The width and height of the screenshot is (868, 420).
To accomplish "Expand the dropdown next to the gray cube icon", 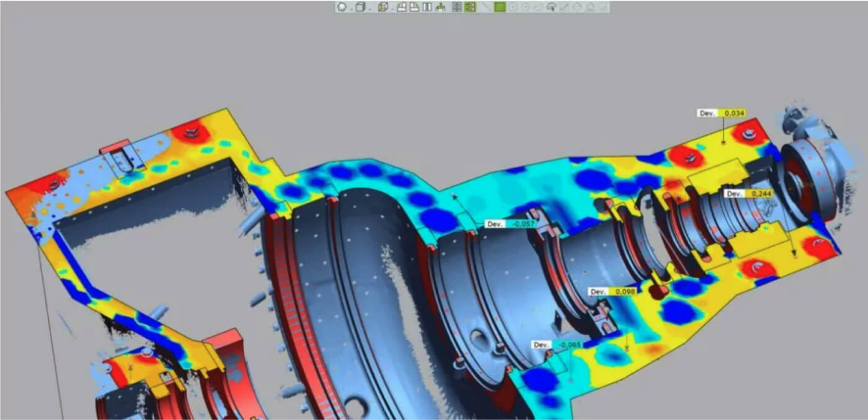I will point(370,9).
